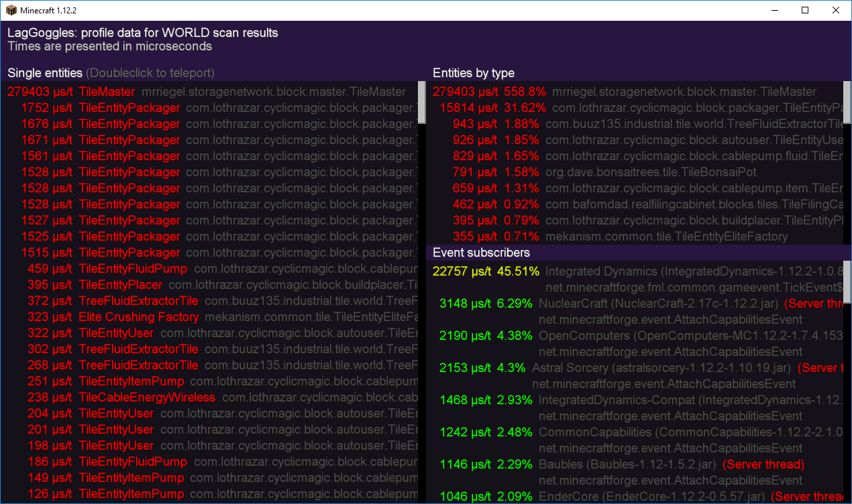
Task: Click the autouser 1.85% type row
Action: pyautogui.click(x=636, y=140)
